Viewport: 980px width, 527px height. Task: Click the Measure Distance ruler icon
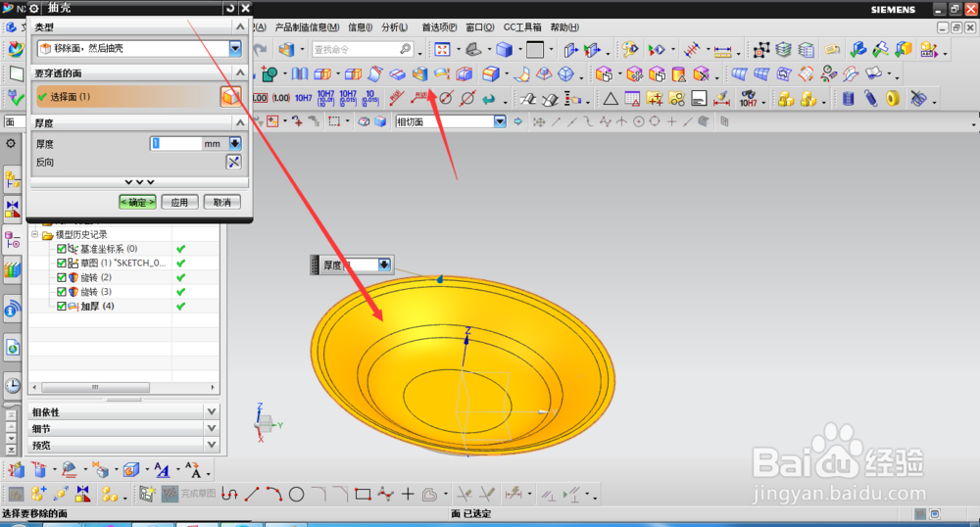click(x=722, y=50)
